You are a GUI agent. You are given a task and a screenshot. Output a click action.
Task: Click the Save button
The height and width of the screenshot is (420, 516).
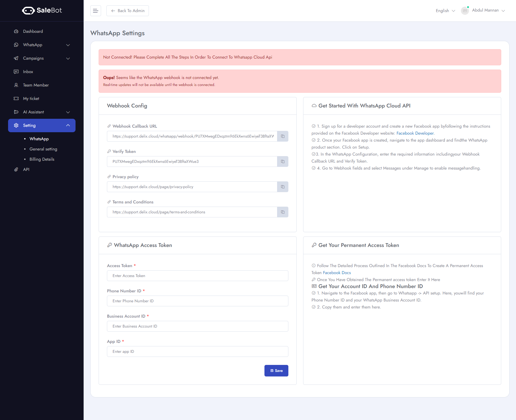click(276, 371)
